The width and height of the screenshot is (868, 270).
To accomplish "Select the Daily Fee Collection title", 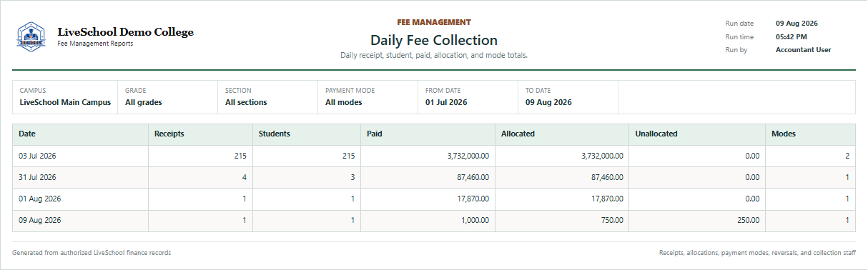I will click(434, 40).
